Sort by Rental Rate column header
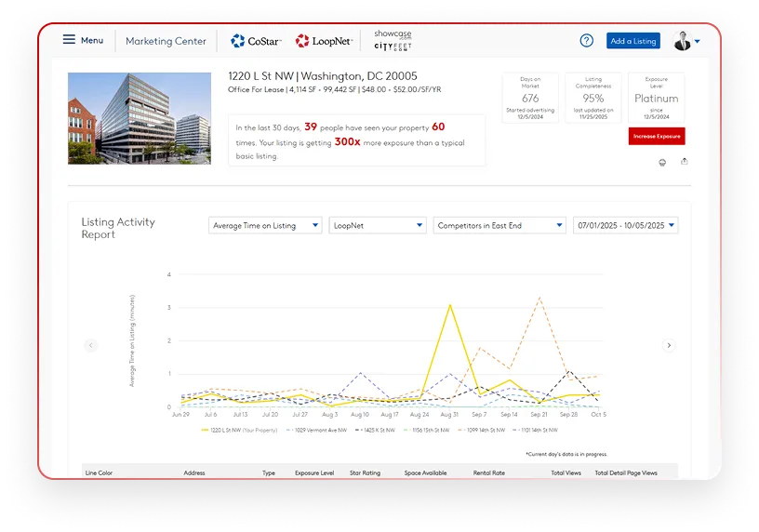 tap(489, 473)
